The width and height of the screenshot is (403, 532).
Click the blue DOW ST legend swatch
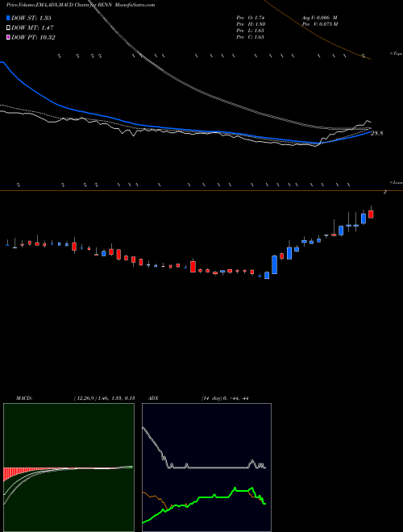point(8,18)
